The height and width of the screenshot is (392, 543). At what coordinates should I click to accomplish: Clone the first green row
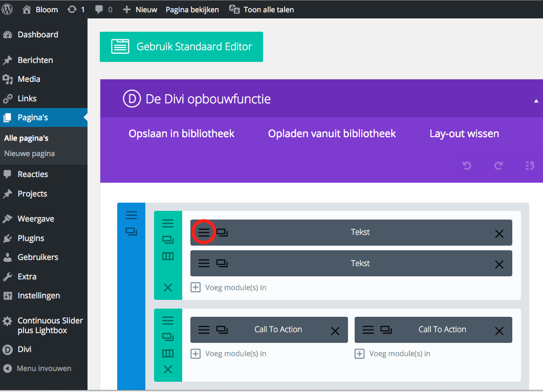[x=168, y=239]
